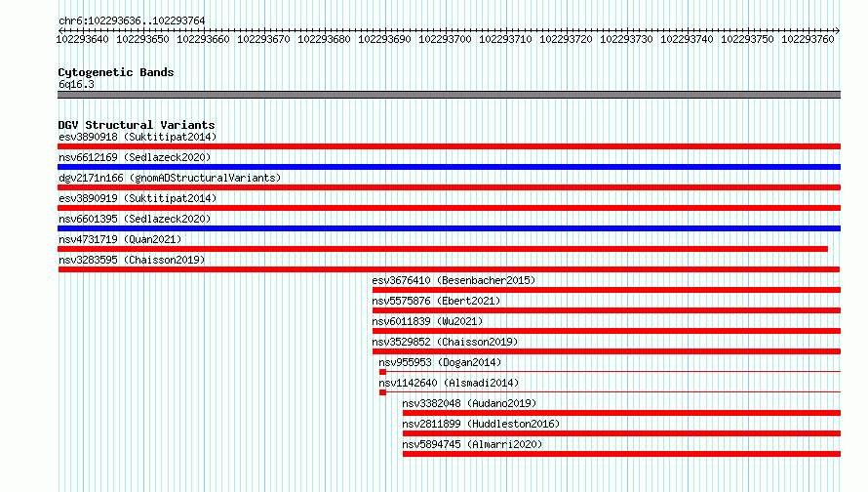Click ruler position 102293740

pos(687,39)
